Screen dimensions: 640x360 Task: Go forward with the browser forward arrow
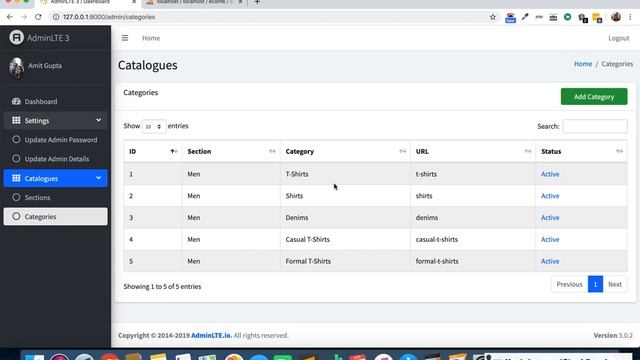(24, 17)
